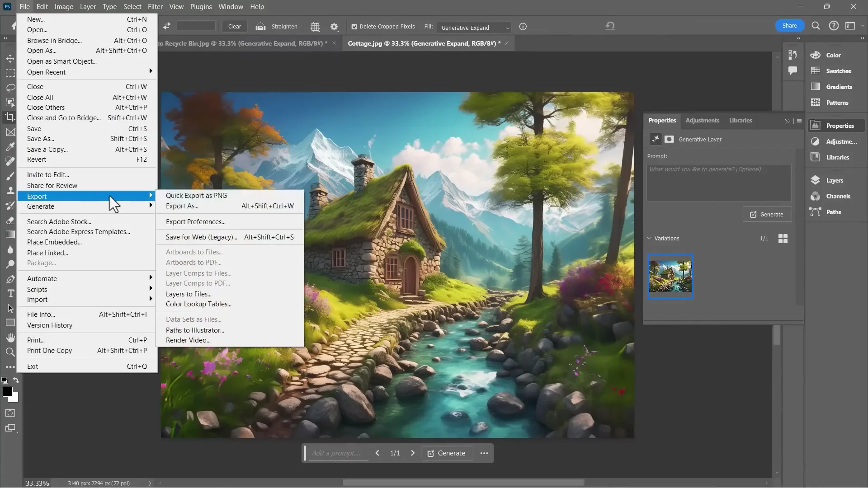
Task: Open the Fill mode dropdown
Action: coord(474,28)
